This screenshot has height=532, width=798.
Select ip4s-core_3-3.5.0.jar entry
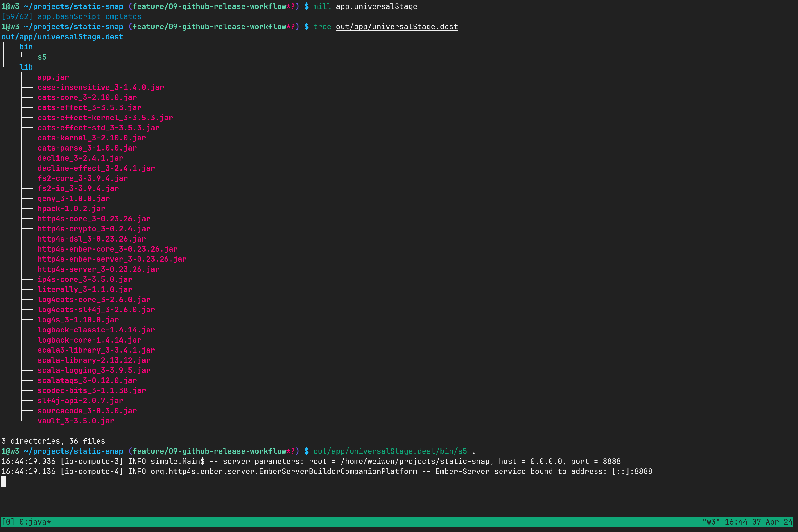(x=85, y=280)
